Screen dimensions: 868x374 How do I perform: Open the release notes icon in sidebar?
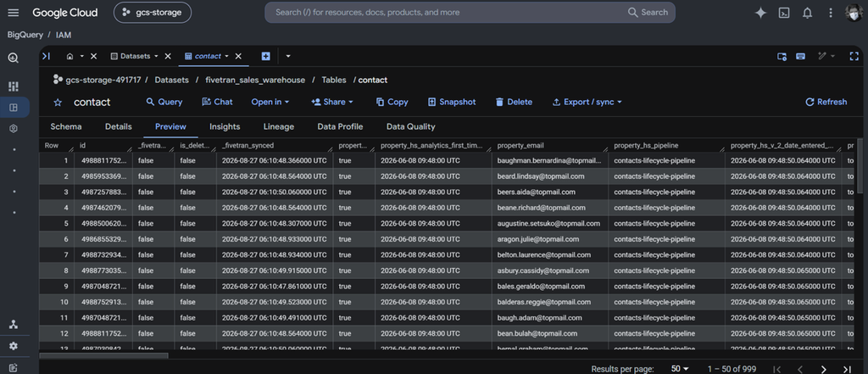pyautogui.click(x=14, y=367)
